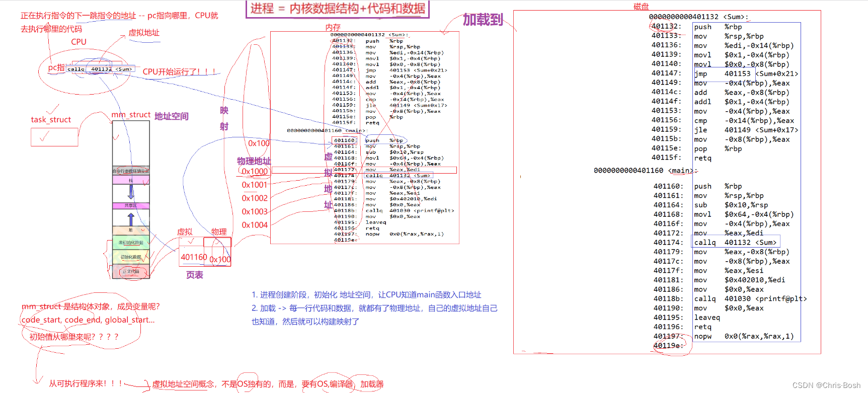Click "从可执行程序来！！！"
This screenshot has height=393, width=868.
(x=85, y=383)
